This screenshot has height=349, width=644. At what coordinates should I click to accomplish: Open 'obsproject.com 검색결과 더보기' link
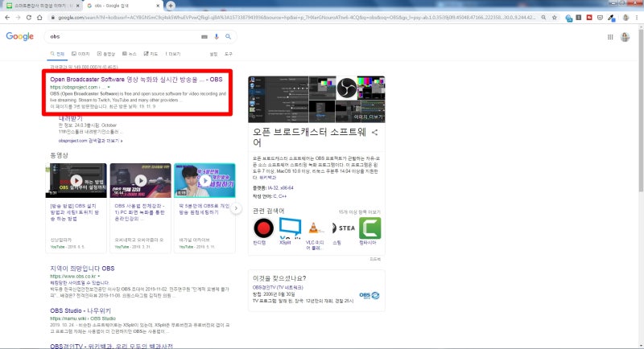pyautogui.click(x=90, y=141)
